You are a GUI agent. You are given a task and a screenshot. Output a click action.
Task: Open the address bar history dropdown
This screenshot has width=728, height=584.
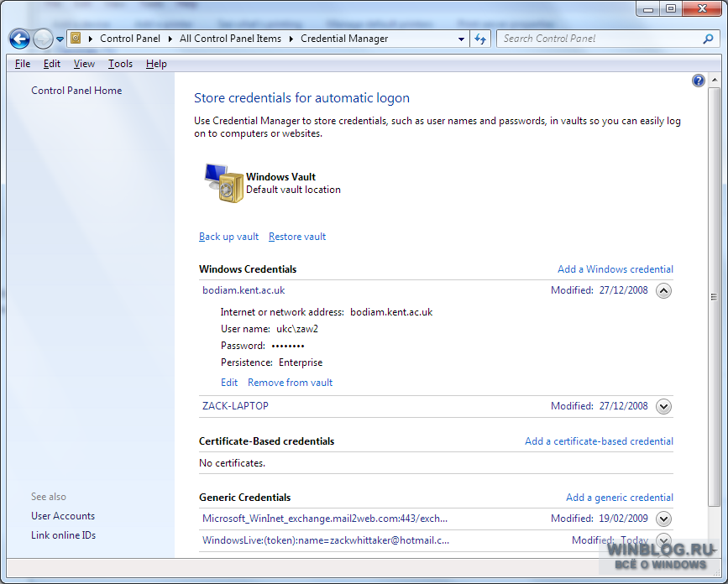click(461, 39)
